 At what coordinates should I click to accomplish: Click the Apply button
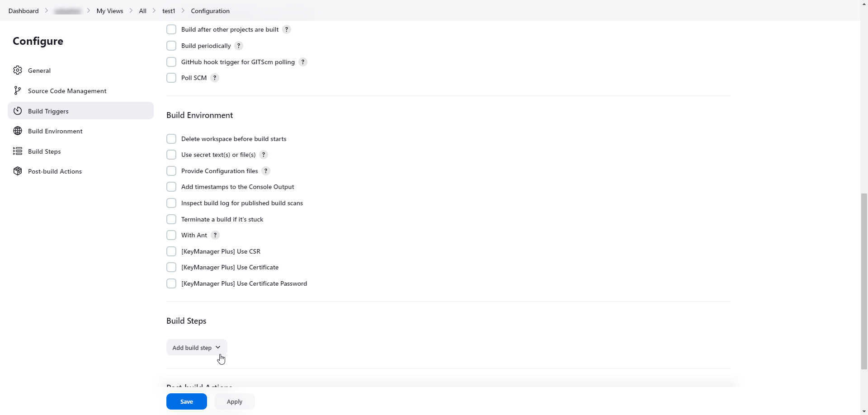click(234, 401)
